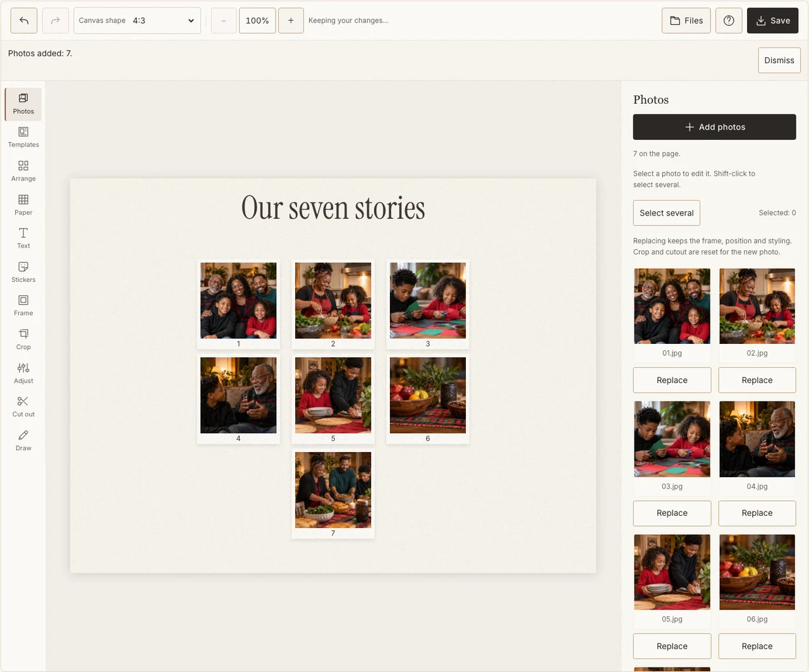Replace the 02.jpg photo

coord(757,381)
